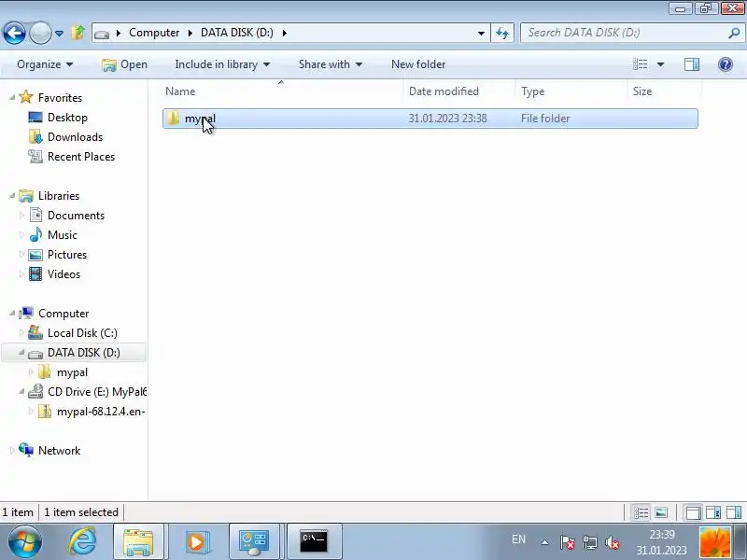The width and height of the screenshot is (747, 560).
Task: Open the Command Prompt taskbar window
Action: tap(314, 542)
